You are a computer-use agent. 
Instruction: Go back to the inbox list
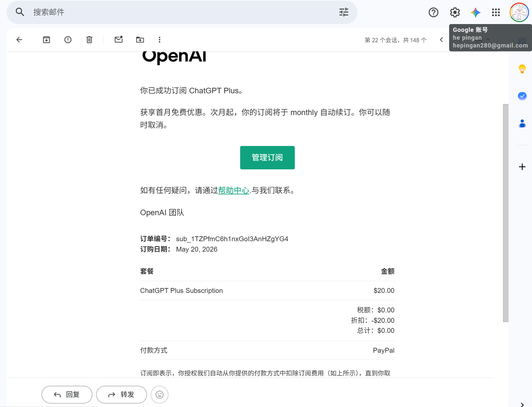pyautogui.click(x=19, y=40)
